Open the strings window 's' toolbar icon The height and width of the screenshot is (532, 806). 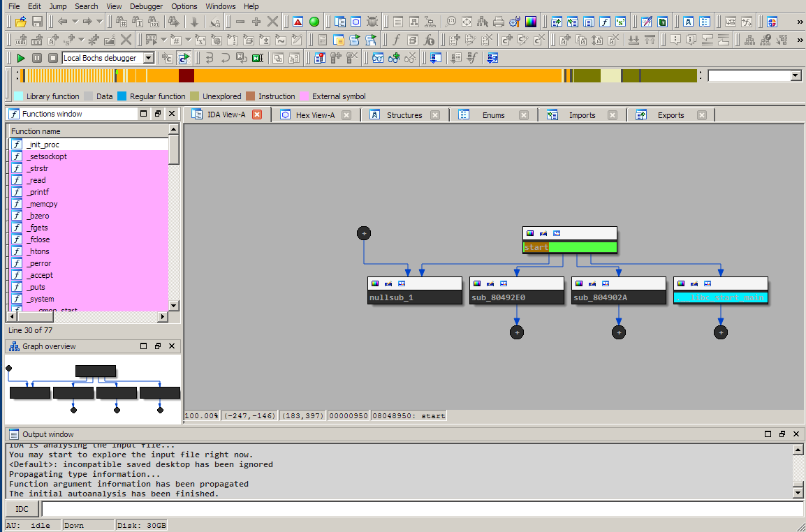coord(621,22)
